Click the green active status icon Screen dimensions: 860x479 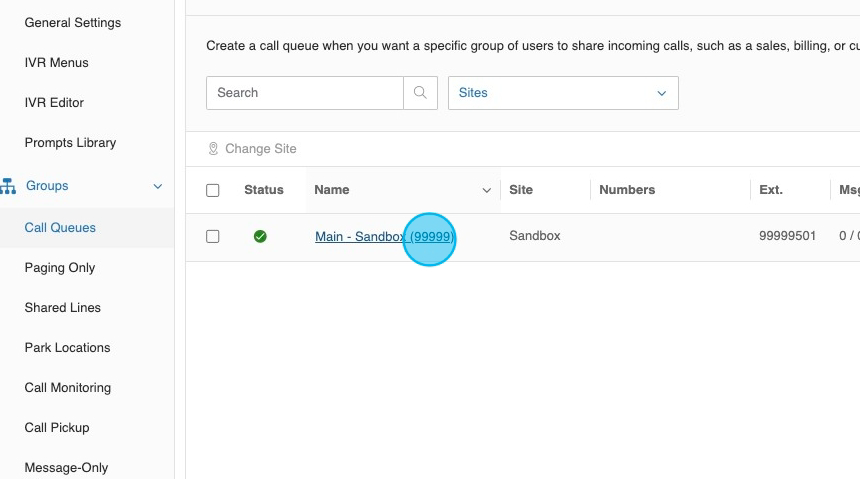(260, 237)
